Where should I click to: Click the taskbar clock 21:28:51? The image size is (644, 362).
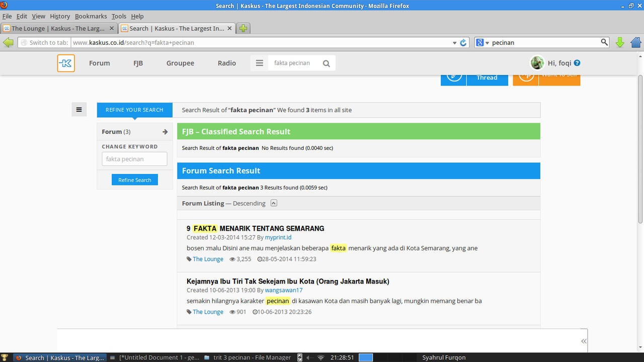[342, 357]
